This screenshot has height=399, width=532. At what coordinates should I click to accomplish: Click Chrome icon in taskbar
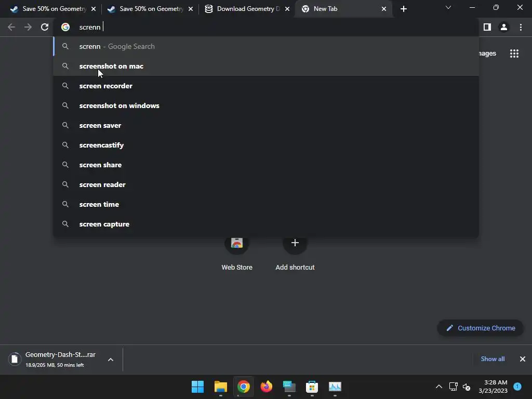point(243,387)
